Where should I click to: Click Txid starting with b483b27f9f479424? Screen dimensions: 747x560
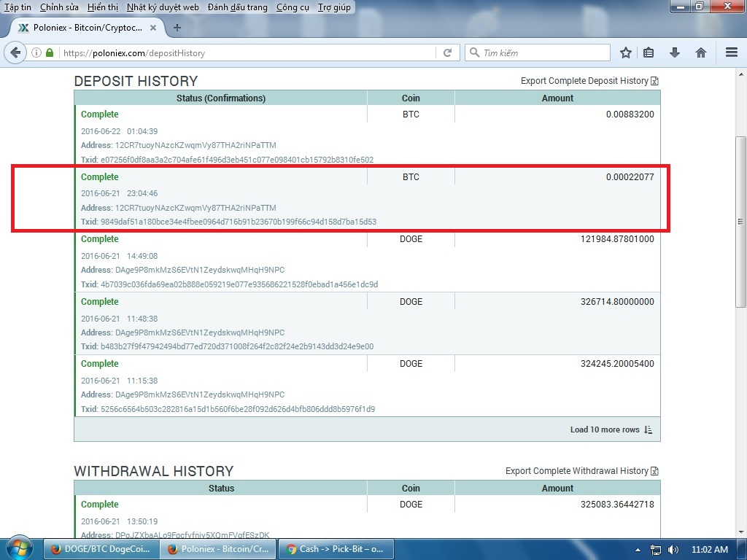tap(237, 346)
